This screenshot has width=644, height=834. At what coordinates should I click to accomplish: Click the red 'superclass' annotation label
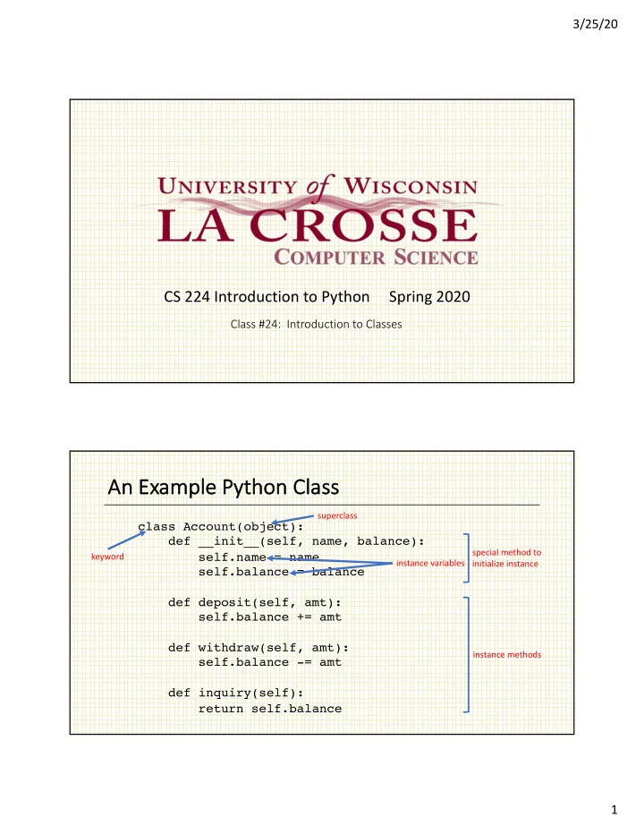[x=337, y=515]
